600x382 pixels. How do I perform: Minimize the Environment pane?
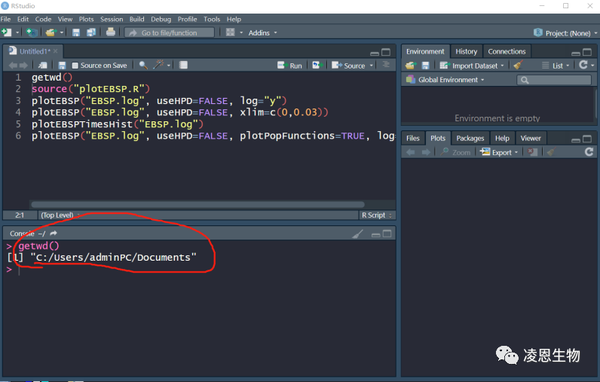(576, 53)
